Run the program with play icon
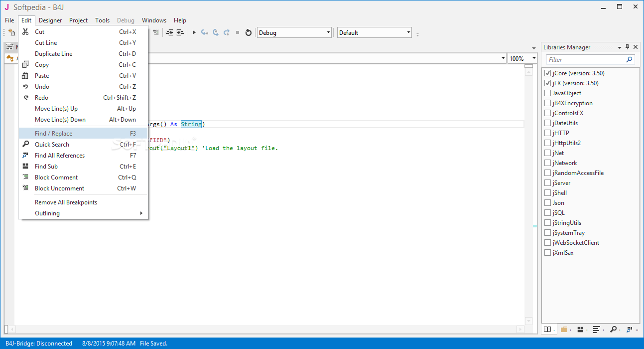Viewport: 644px width, 349px height. [194, 32]
